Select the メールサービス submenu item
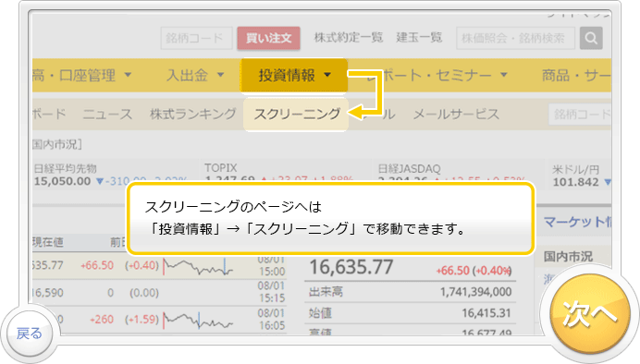640x364 pixels. (x=456, y=115)
